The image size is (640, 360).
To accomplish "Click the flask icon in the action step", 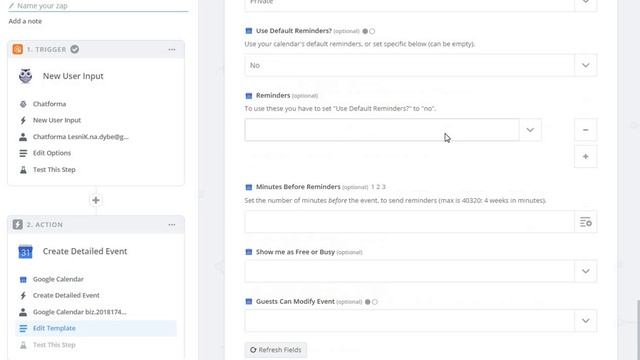I will click(23, 345).
